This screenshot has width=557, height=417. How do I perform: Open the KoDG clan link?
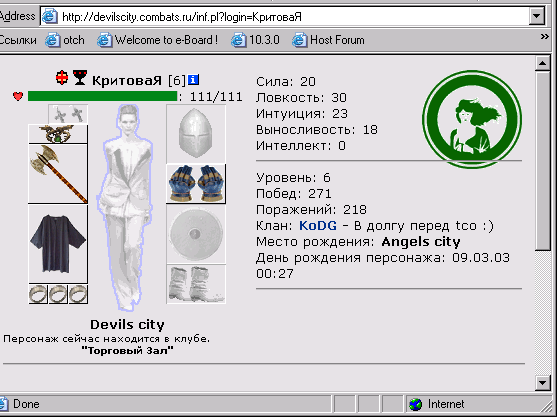click(x=318, y=226)
